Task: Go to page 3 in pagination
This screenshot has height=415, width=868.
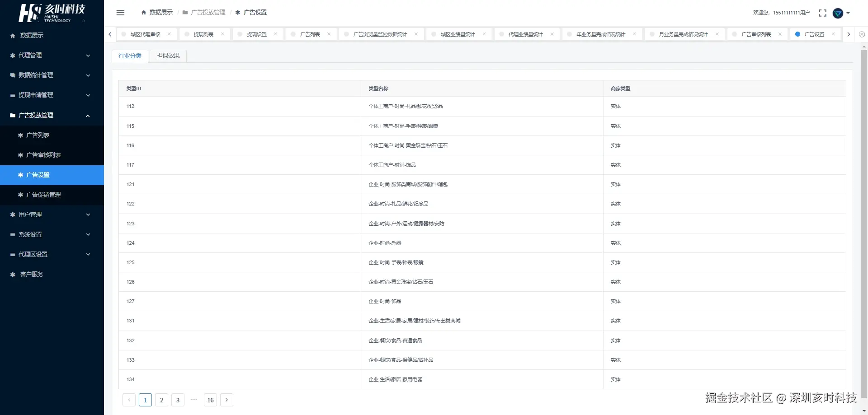Action: click(178, 400)
